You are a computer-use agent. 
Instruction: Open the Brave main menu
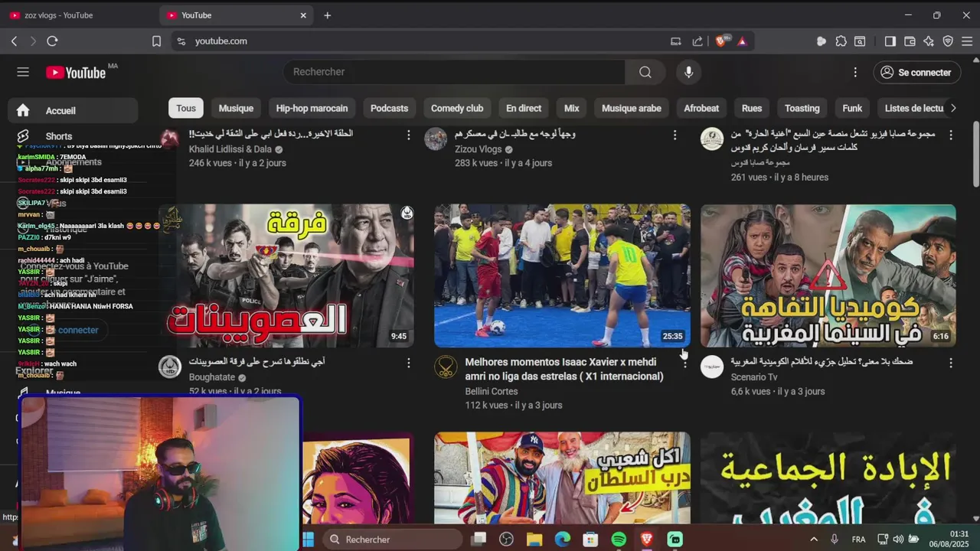click(x=968, y=41)
